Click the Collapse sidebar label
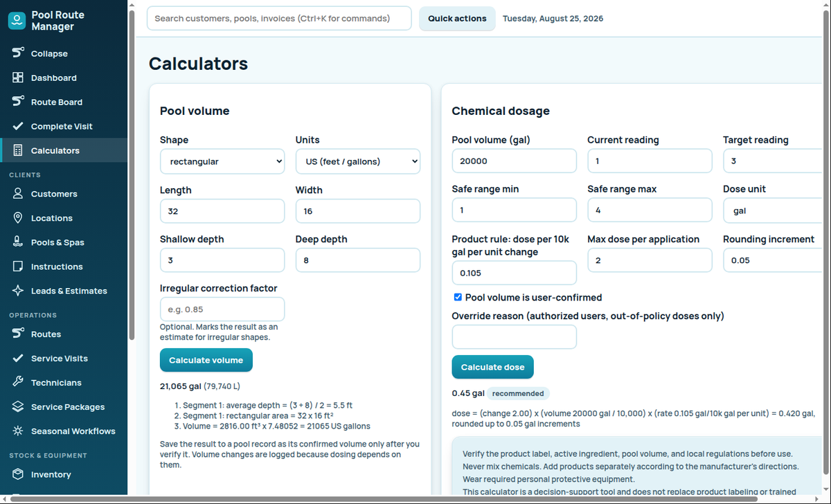The width and height of the screenshot is (831, 504). [49, 53]
